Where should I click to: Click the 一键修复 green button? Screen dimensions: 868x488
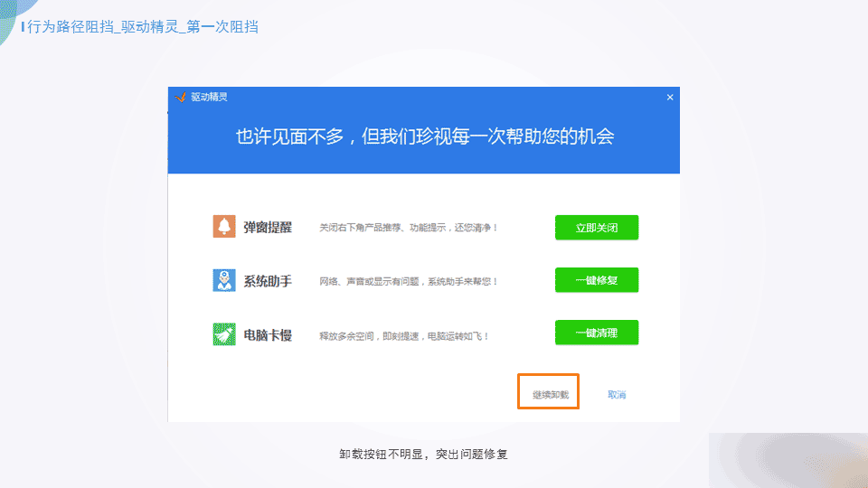[597, 280]
